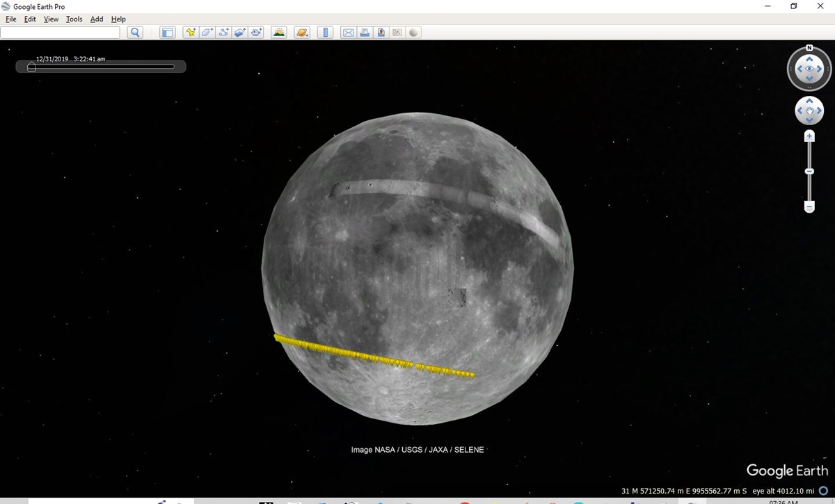Open the planet switcher dropdown
Screen dimensions: 835x504
tap(302, 32)
